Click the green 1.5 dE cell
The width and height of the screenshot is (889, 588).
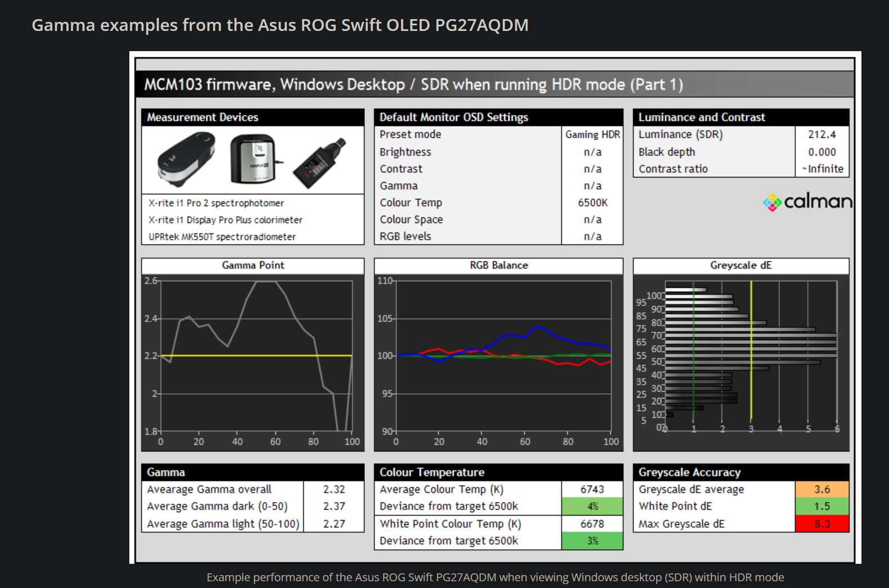coord(822,506)
